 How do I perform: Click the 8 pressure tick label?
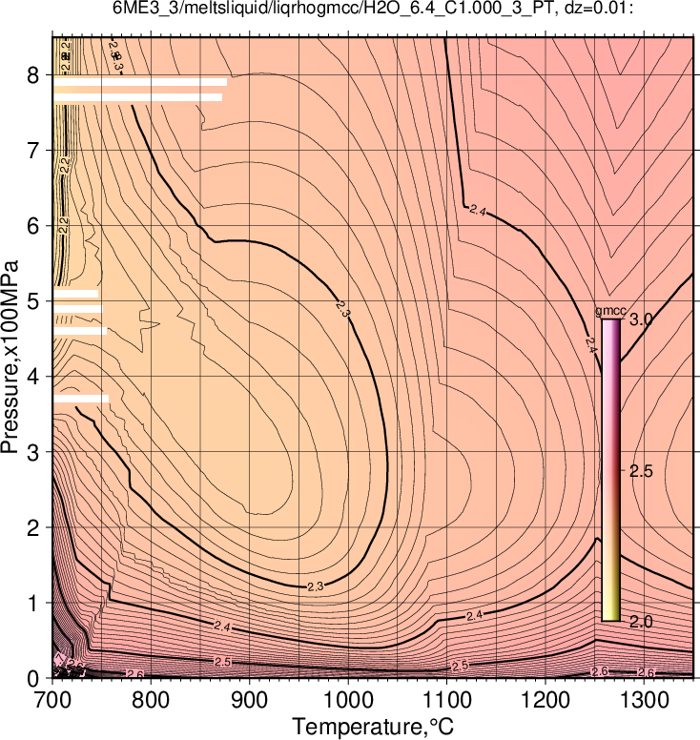[33, 75]
